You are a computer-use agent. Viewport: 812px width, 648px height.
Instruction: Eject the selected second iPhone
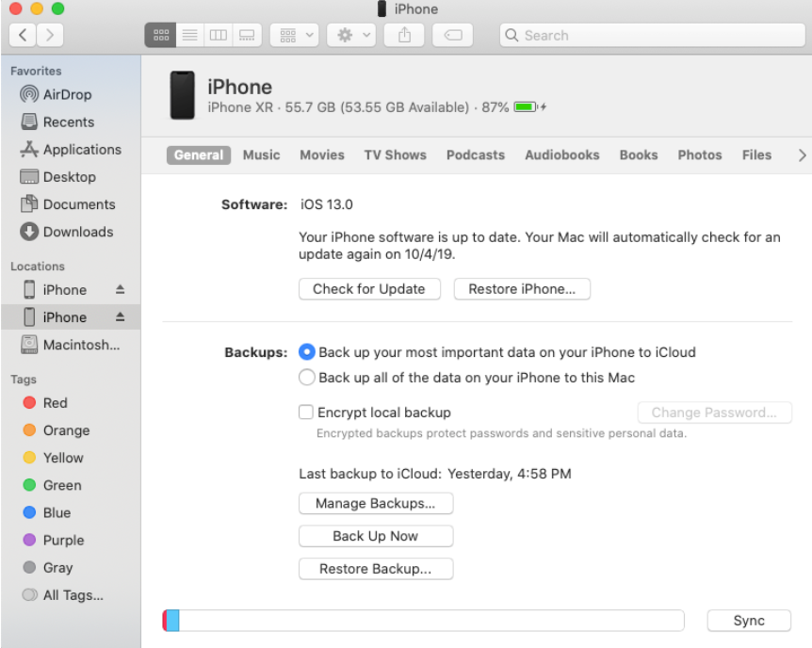point(121,316)
